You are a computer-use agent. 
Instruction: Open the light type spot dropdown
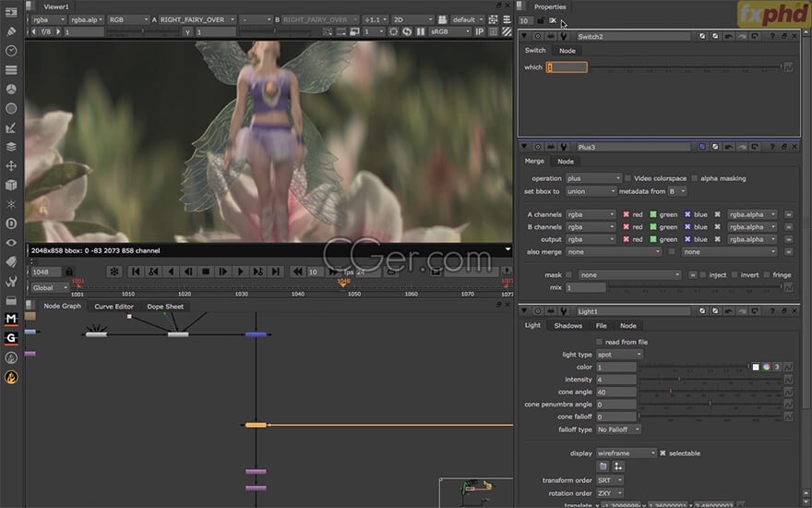pos(619,355)
